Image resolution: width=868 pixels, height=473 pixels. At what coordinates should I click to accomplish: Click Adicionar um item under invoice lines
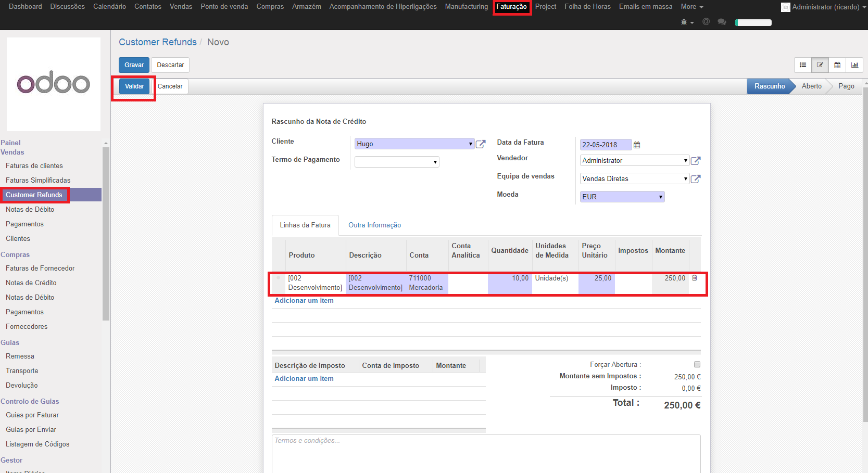tap(304, 301)
